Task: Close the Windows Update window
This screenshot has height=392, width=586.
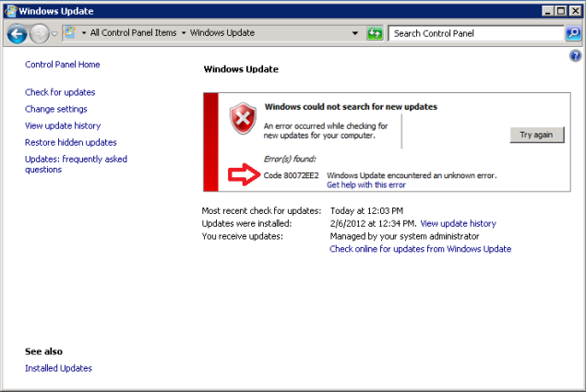Action: pyautogui.click(x=575, y=11)
